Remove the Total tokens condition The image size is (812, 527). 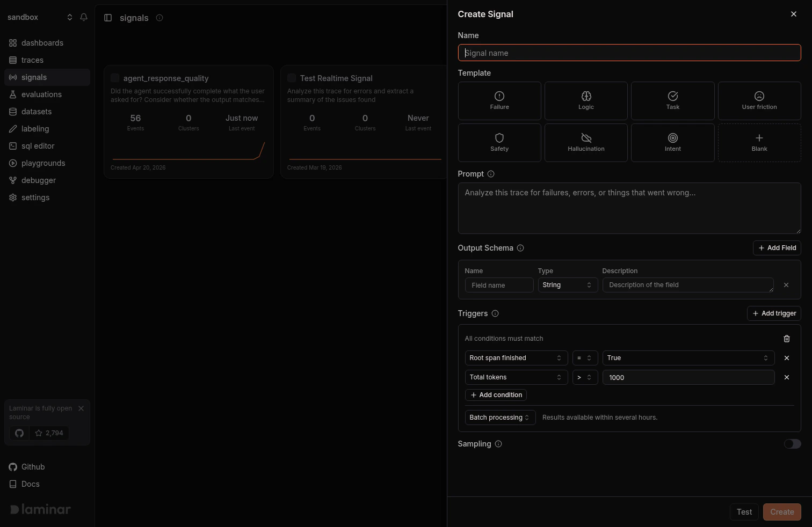pyautogui.click(x=787, y=377)
